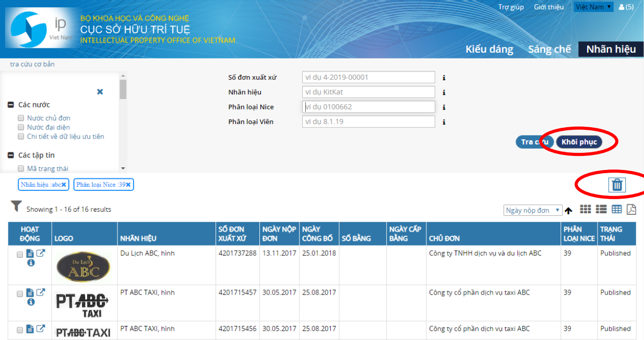Image resolution: width=644 pixels, height=340 pixels.
Task: Select row checkbox for application 4201715457
Action: (x=20, y=294)
